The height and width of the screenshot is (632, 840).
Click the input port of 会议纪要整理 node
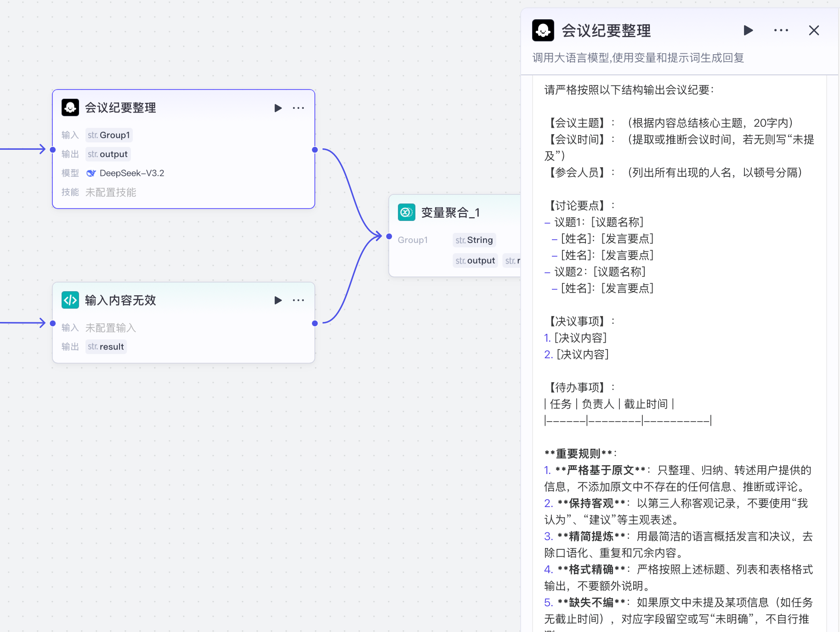point(53,150)
